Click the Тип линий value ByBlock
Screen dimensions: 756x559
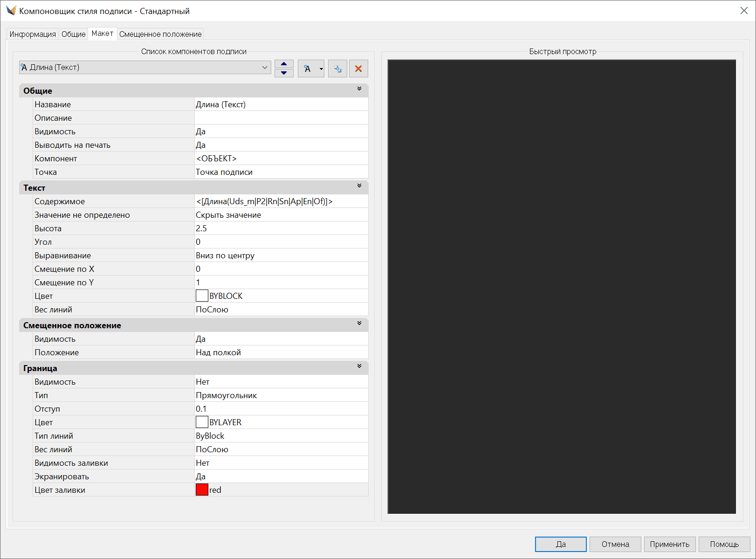coord(282,436)
